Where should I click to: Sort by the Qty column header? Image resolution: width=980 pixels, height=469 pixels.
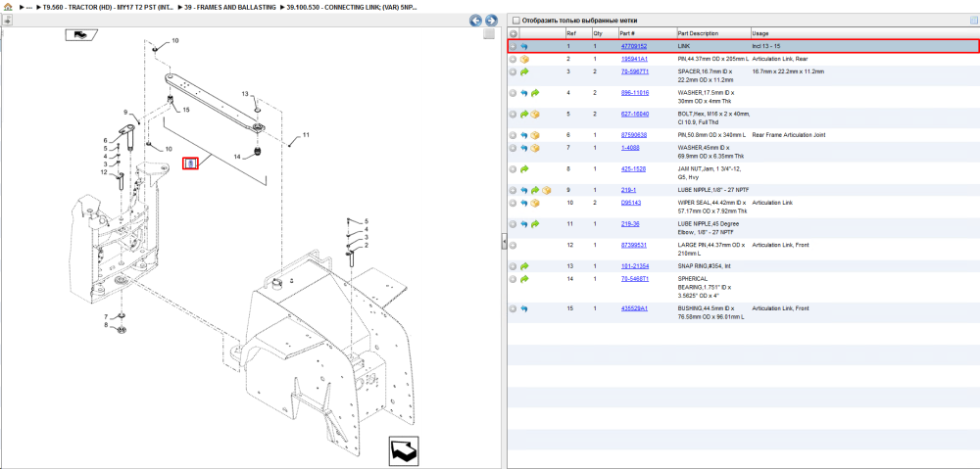click(x=604, y=33)
